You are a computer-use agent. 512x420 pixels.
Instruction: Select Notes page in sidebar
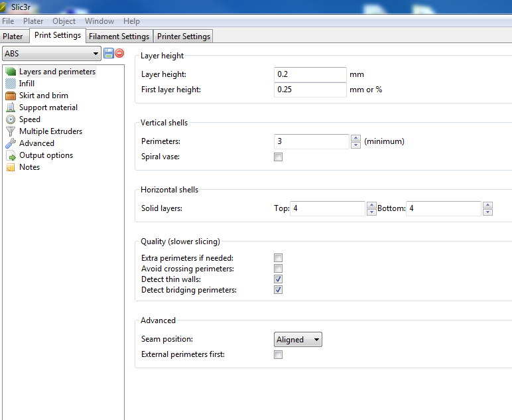point(29,167)
